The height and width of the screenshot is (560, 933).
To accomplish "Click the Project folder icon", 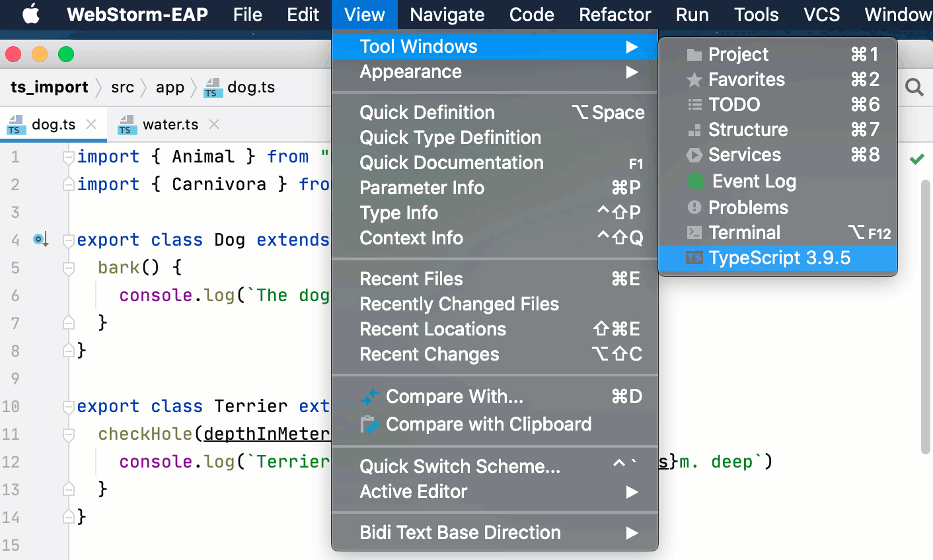I will point(694,55).
